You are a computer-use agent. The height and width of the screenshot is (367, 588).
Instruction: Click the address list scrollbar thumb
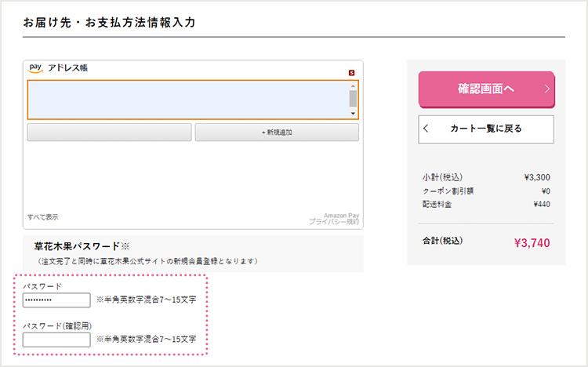pyautogui.click(x=353, y=99)
